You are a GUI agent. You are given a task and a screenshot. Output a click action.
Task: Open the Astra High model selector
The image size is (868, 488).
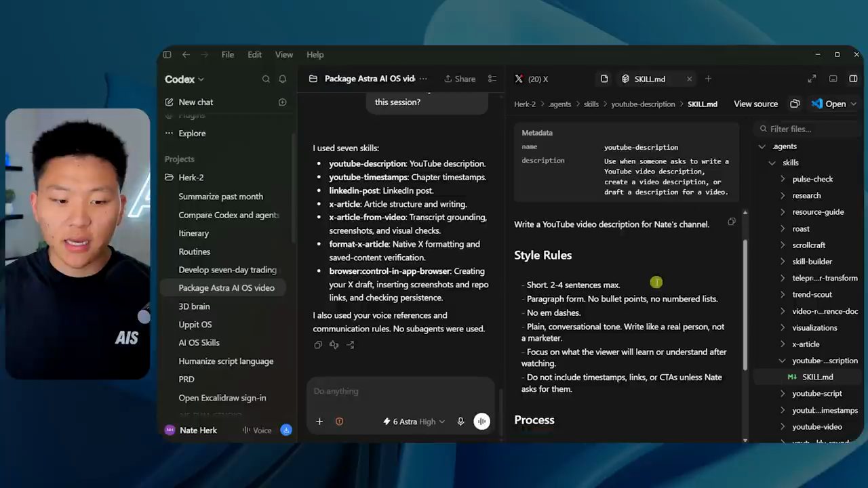coord(414,422)
